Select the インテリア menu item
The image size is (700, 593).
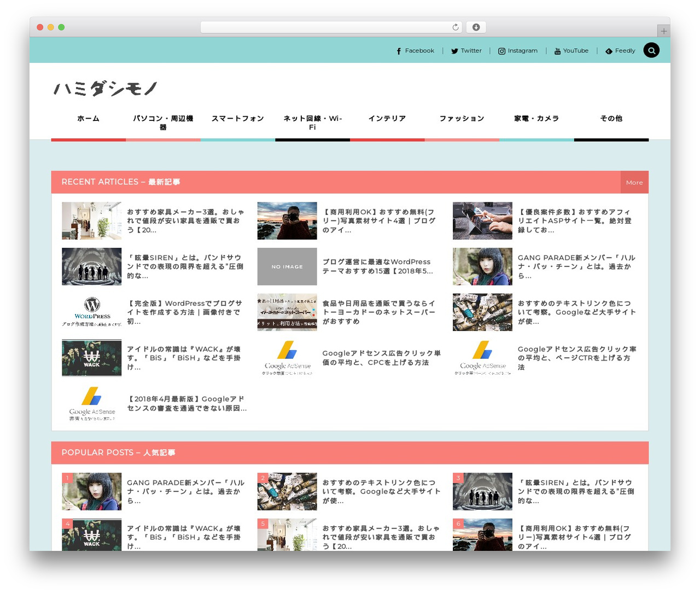point(387,118)
